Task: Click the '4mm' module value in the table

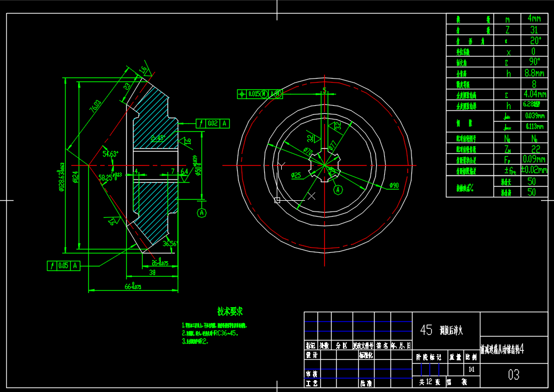Action: [x=534, y=18]
